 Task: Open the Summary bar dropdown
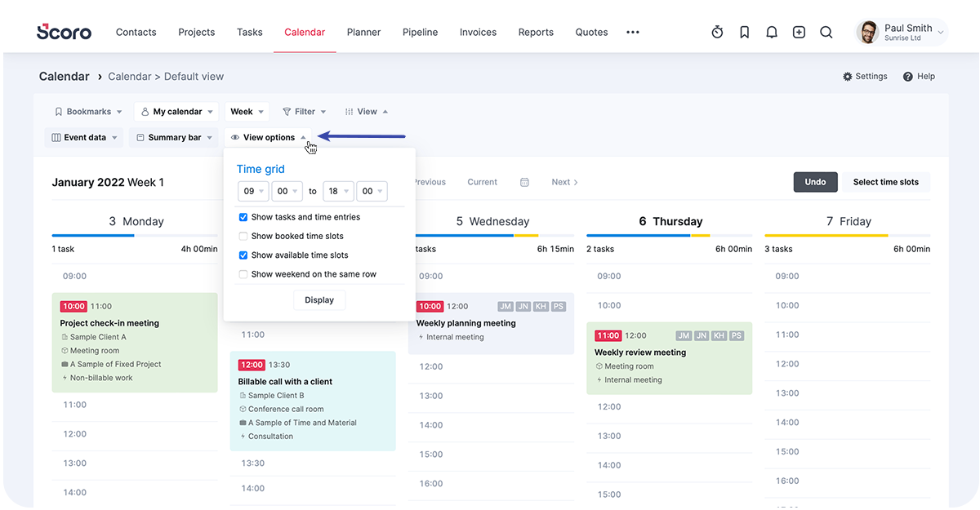click(x=174, y=138)
